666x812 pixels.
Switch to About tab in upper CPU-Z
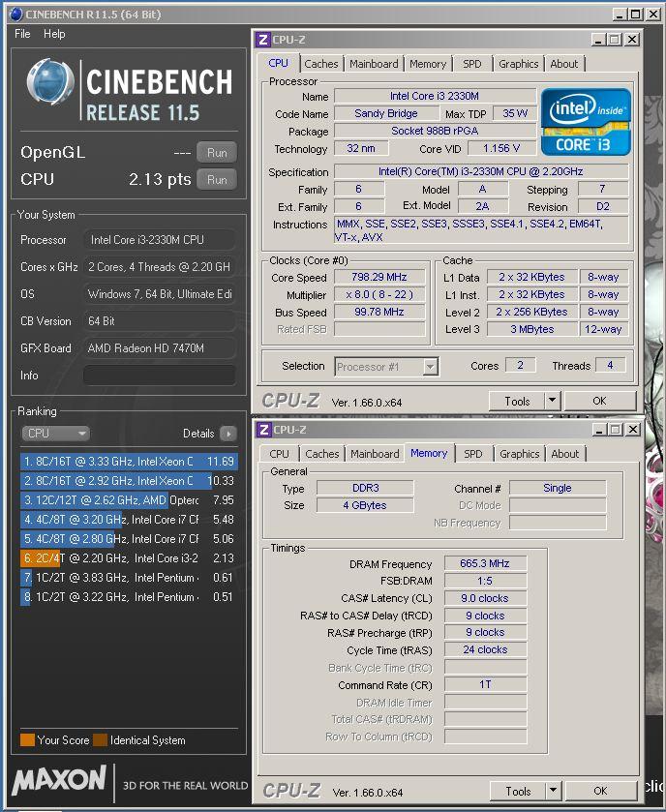pyautogui.click(x=564, y=64)
